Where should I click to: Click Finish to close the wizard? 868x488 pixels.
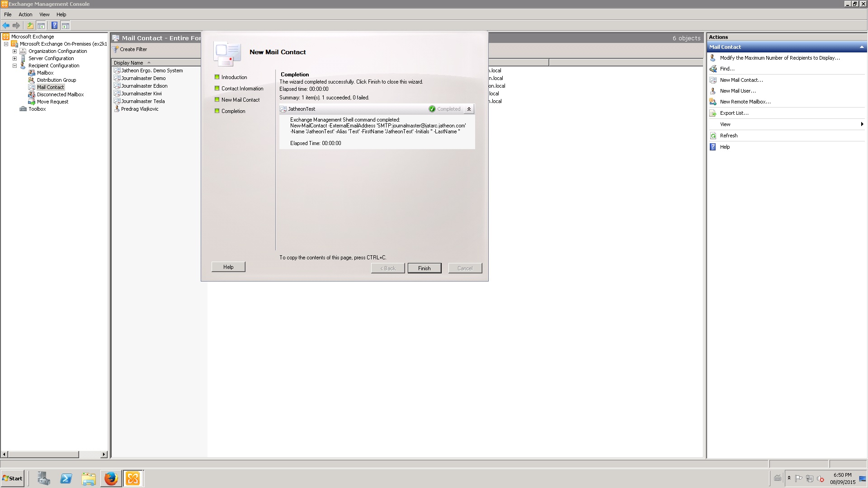pyautogui.click(x=425, y=268)
